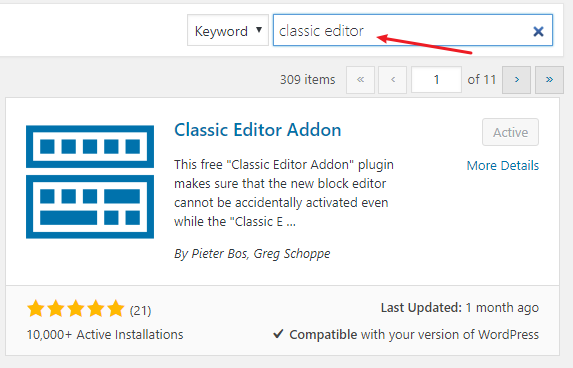
Task: Open Classic Editor Addon plugin title link
Action: point(258,130)
